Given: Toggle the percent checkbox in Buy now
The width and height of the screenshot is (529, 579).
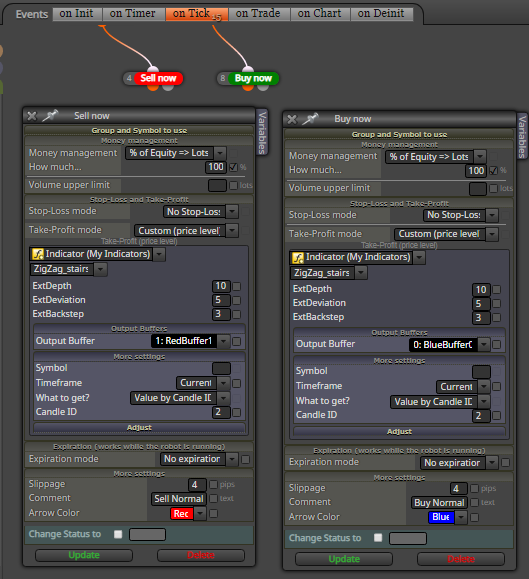Looking at the screenshot, I should pyautogui.click(x=493, y=171).
